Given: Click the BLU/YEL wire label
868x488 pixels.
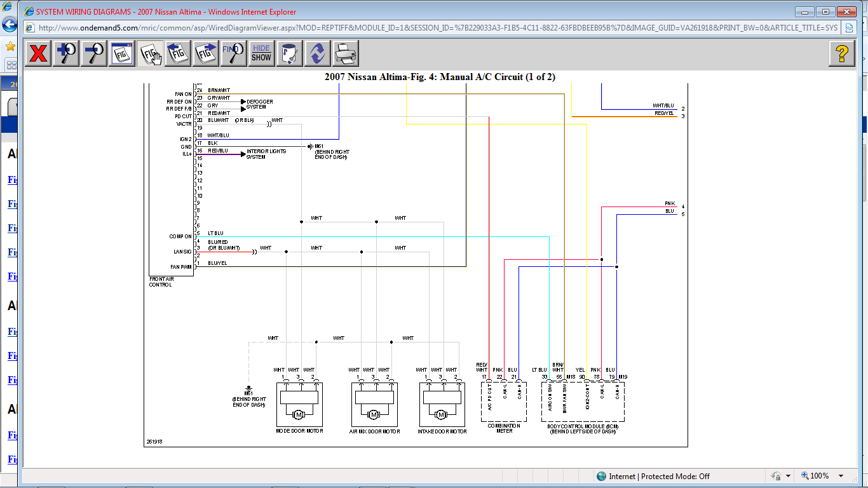Looking at the screenshot, I should pyautogui.click(x=217, y=263).
